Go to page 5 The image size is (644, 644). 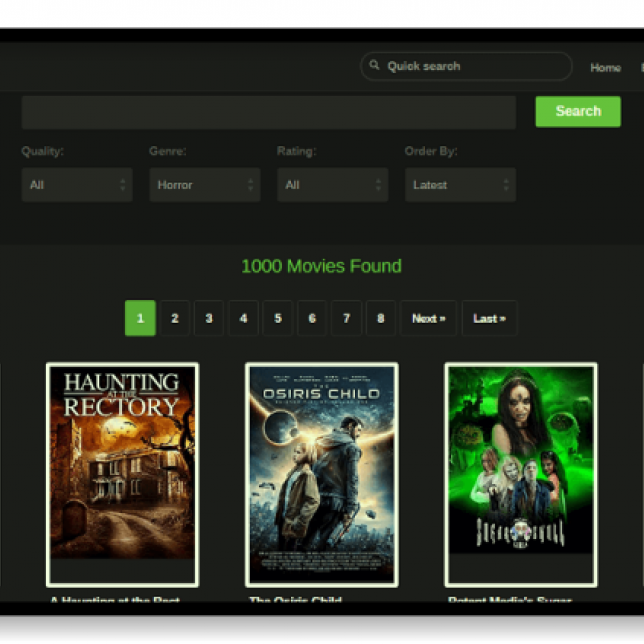point(278,318)
